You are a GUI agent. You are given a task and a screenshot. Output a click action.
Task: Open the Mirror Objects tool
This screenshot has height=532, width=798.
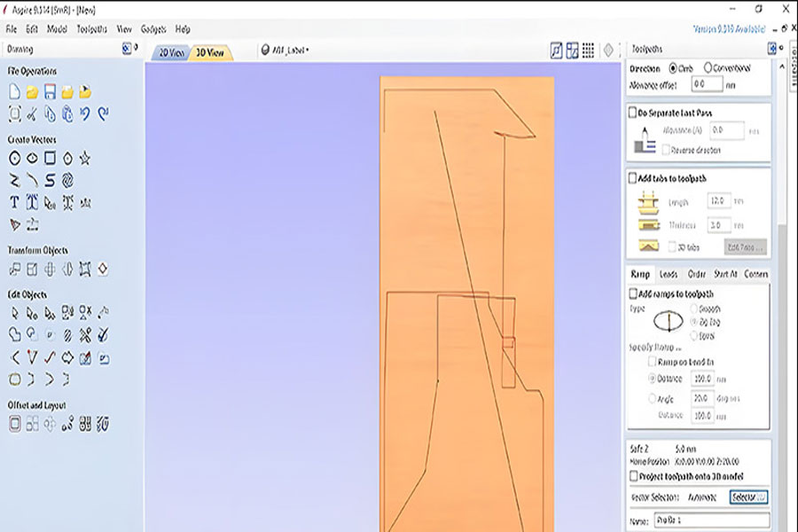pos(67,269)
